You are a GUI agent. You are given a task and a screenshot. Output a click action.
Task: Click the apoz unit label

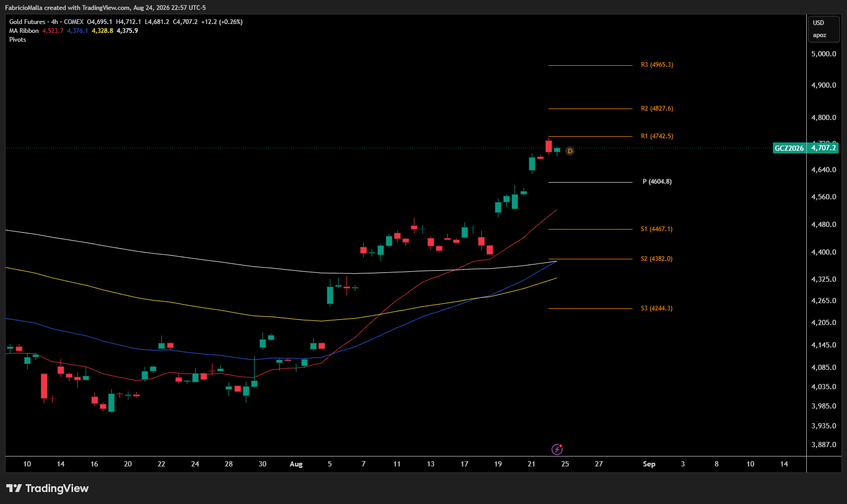pyautogui.click(x=819, y=35)
